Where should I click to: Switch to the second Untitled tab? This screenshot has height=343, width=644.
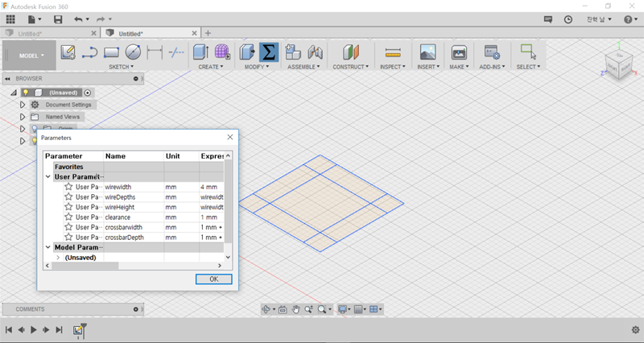pos(131,34)
